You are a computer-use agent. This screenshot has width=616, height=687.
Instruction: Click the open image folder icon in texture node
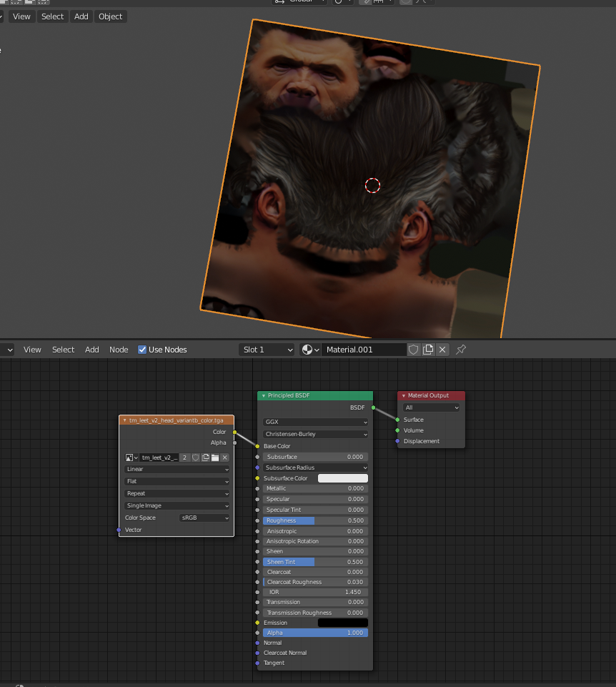pyautogui.click(x=215, y=458)
